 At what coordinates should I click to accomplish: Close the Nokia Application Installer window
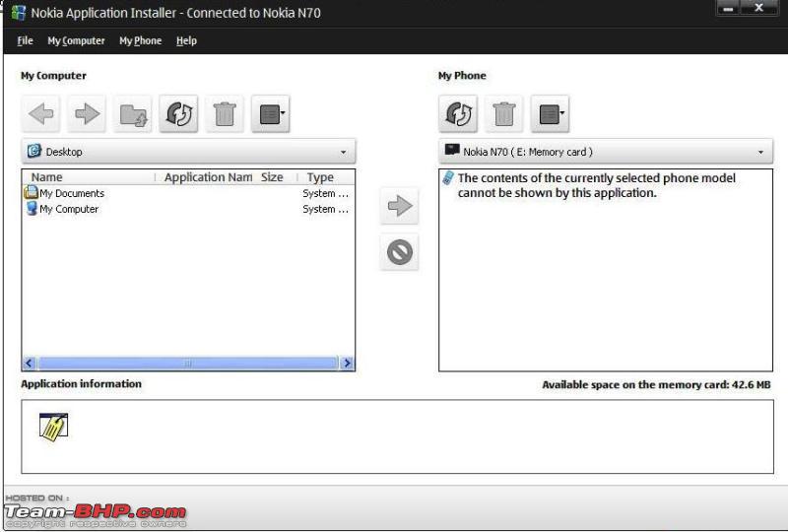pos(759,8)
